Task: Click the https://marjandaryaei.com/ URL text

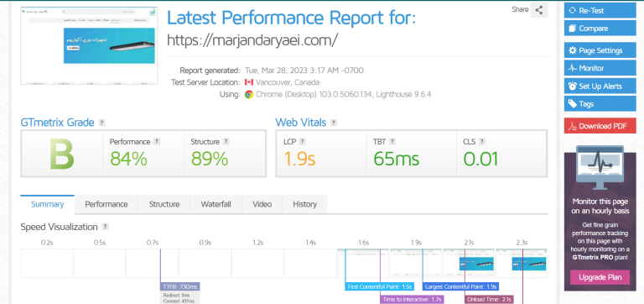Action: 252,40
